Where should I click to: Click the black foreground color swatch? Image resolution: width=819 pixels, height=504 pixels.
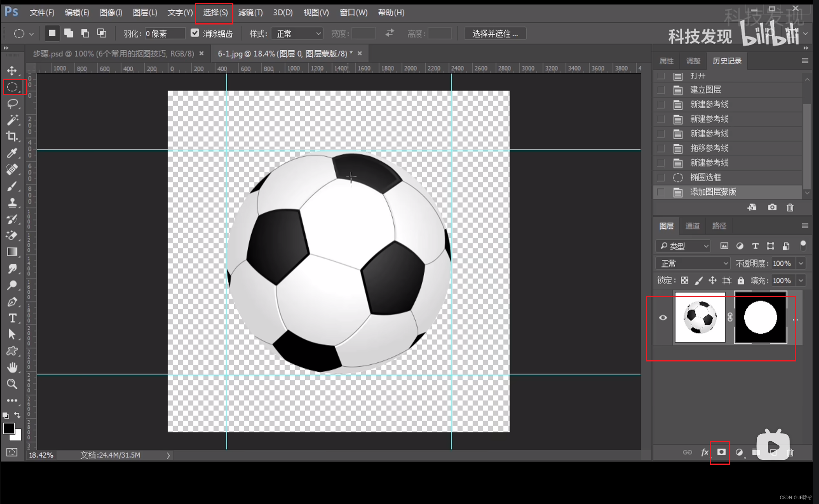9,428
